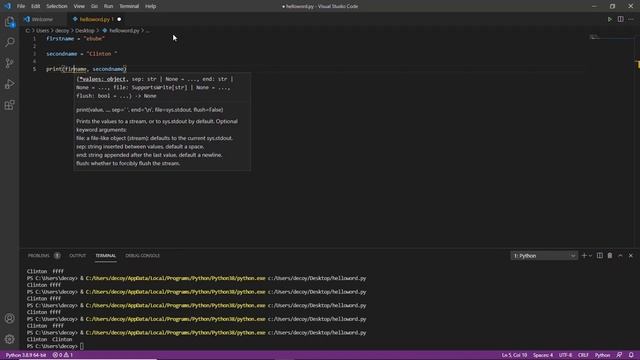Viewport: 640px width, 360px height.
Task: Select language mode 'Python' in status bar
Action: pos(602,355)
